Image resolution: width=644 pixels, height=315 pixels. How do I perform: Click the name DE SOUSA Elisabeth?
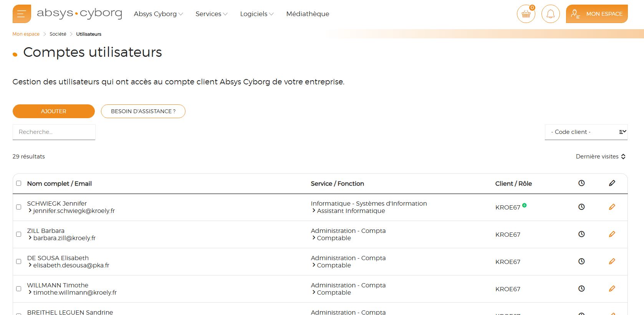tap(58, 258)
